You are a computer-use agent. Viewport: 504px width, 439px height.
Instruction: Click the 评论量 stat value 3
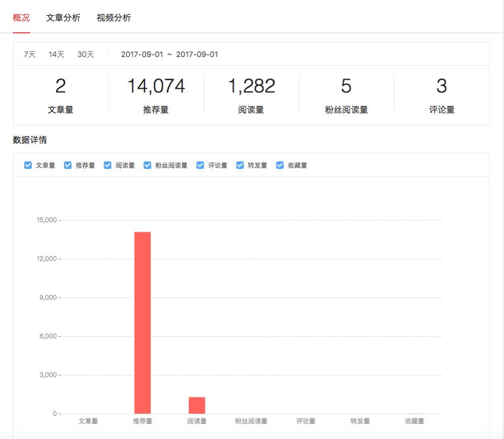tap(441, 86)
